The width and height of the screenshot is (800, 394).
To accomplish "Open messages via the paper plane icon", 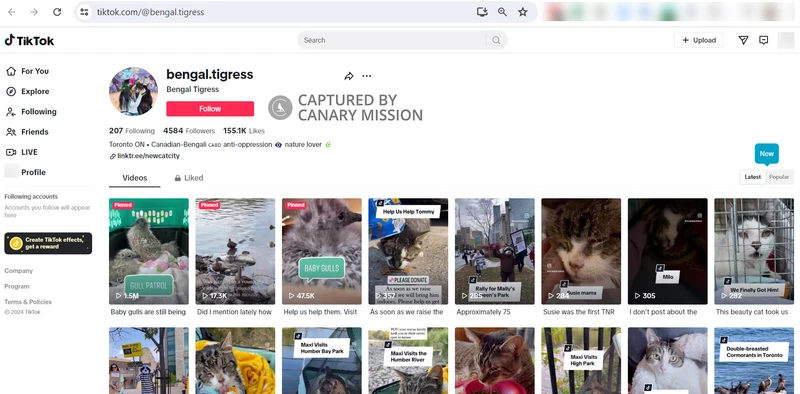I will (743, 40).
